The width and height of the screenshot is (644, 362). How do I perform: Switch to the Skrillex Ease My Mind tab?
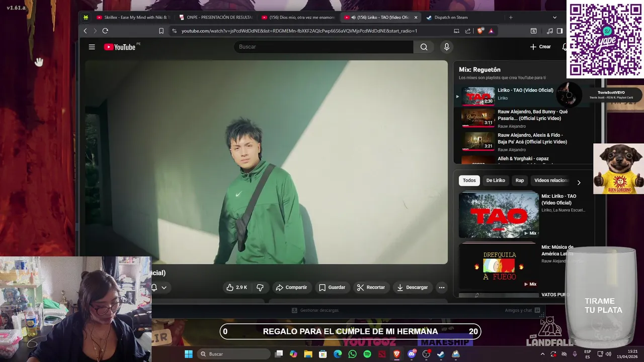coord(133,17)
